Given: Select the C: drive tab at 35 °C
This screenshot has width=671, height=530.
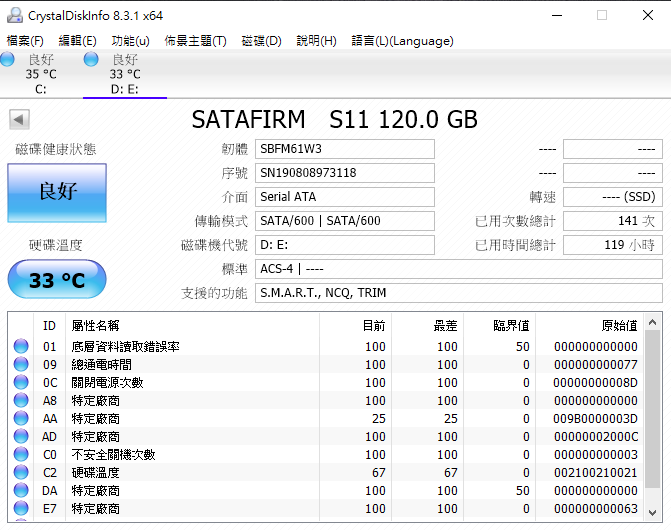Looking at the screenshot, I should (41, 74).
